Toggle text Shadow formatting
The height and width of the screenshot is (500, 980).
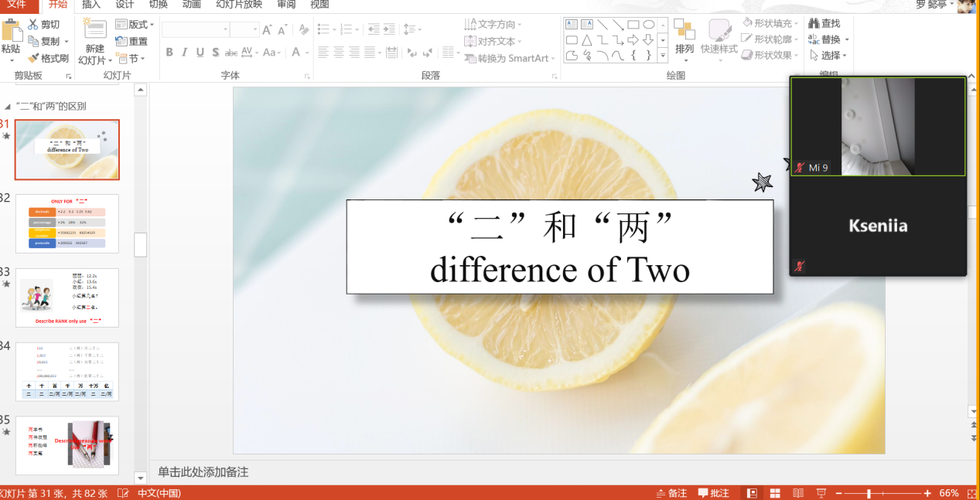tap(216, 53)
